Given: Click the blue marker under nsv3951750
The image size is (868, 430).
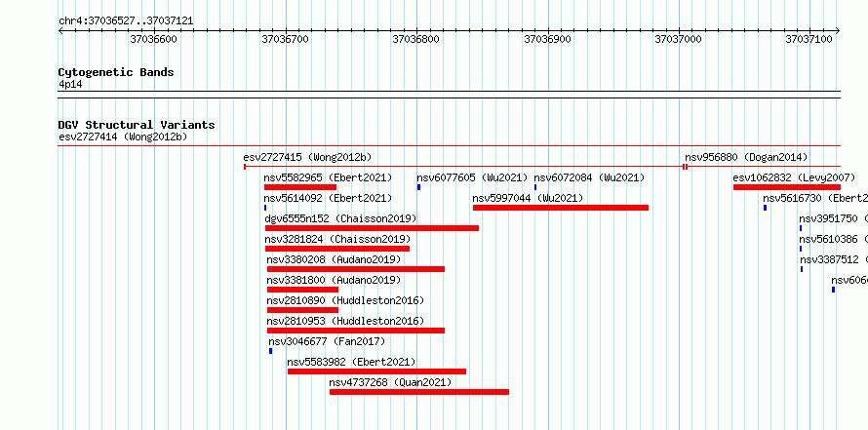Looking at the screenshot, I should [801, 228].
